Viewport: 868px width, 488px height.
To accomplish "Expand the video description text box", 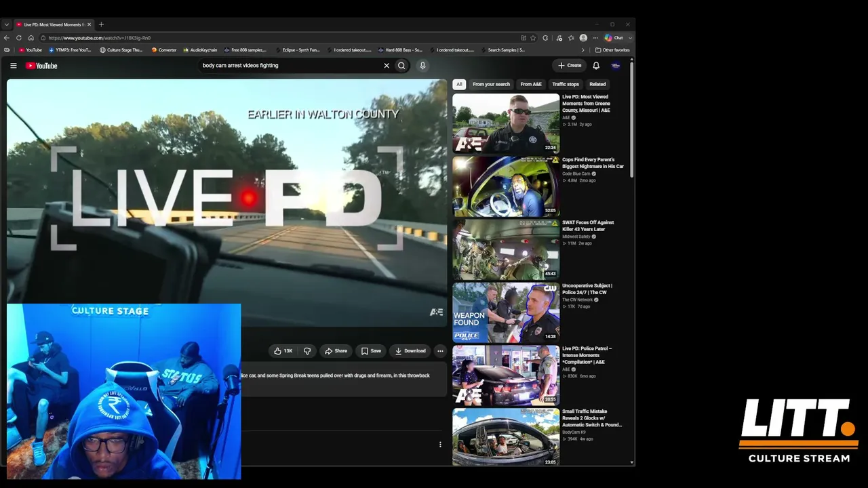I will (343, 380).
